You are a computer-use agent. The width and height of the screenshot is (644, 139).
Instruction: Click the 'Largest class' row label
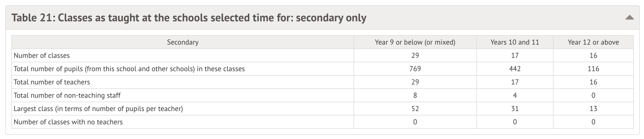(98, 109)
